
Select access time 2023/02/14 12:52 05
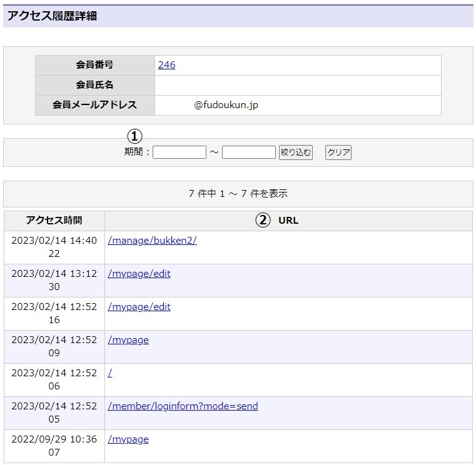(54, 412)
